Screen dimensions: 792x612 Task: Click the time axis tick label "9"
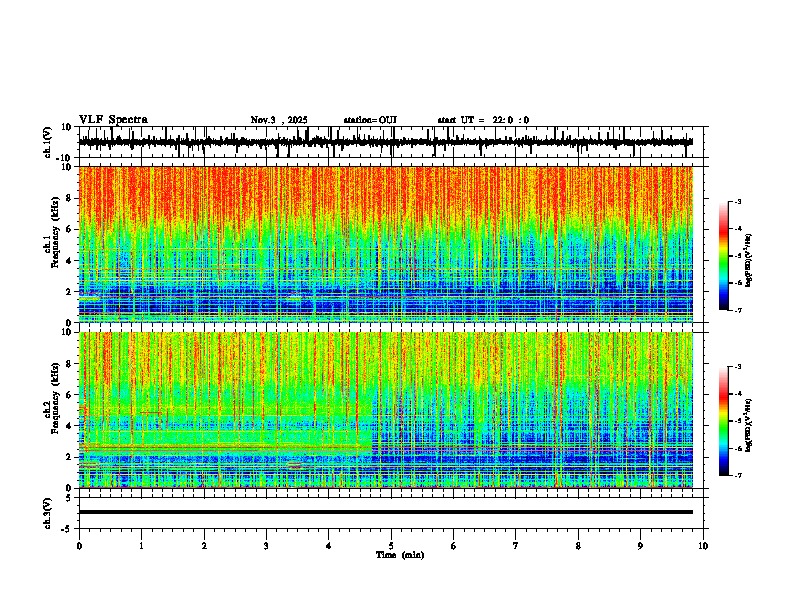[x=640, y=546]
